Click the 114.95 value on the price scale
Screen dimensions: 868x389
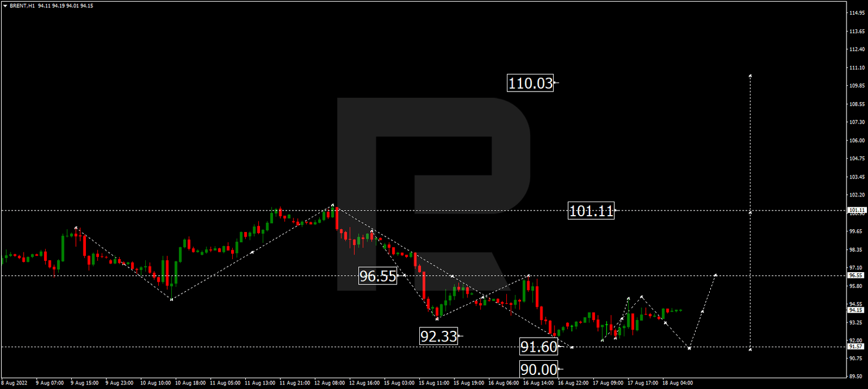[x=857, y=13]
